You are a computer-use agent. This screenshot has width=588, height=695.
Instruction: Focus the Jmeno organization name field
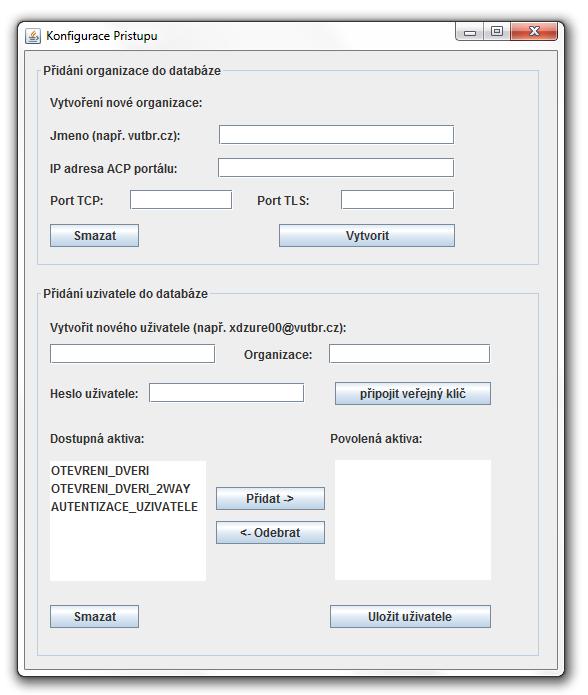pos(336,135)
